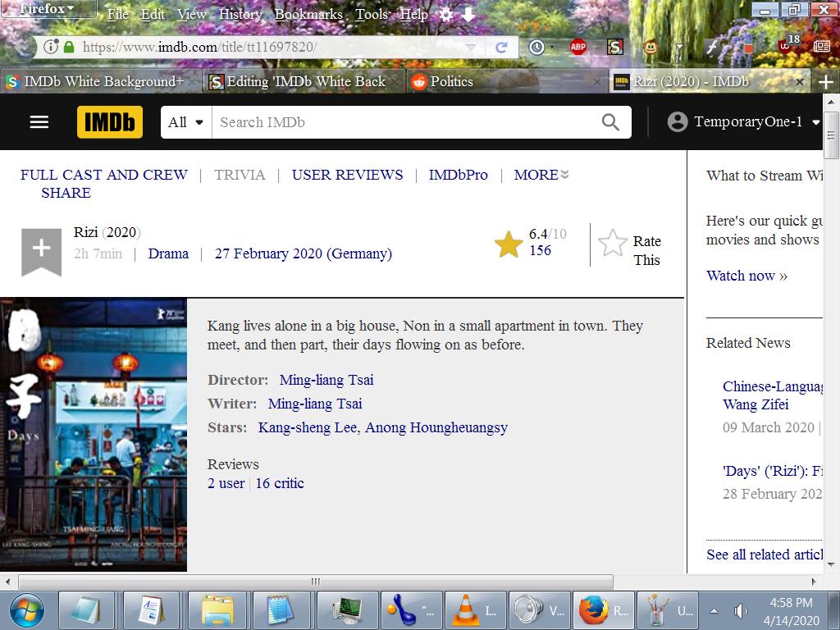Click the empty Rate This star
Image resolution: width=840 pixels, height=630 pixels.
tap(612, 243)
